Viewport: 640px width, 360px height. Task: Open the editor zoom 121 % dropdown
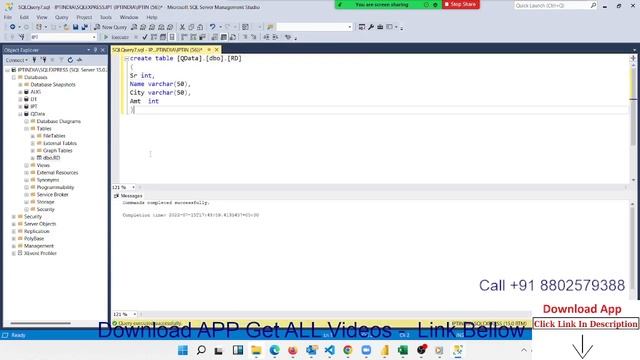133,187
